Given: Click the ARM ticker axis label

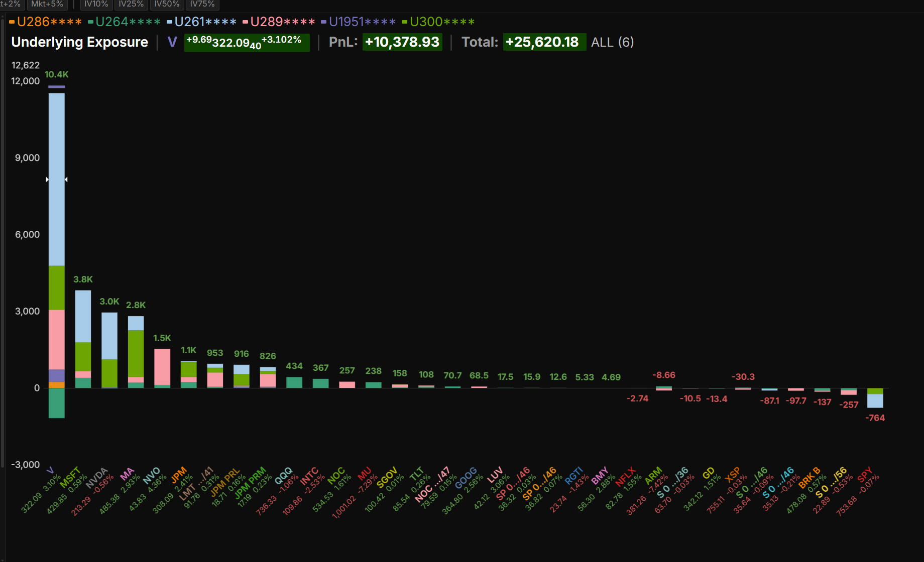Looking at the screenshot, I should coord(653,475).
